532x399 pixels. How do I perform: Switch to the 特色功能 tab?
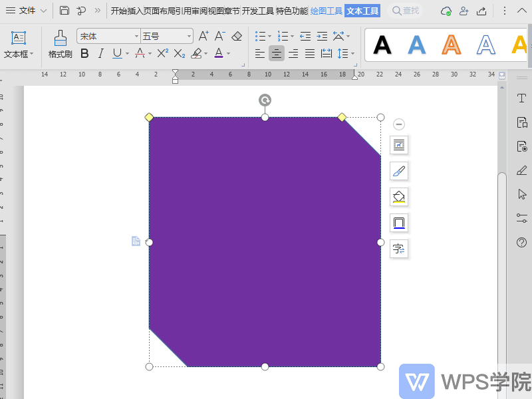(x=292, y=11)
